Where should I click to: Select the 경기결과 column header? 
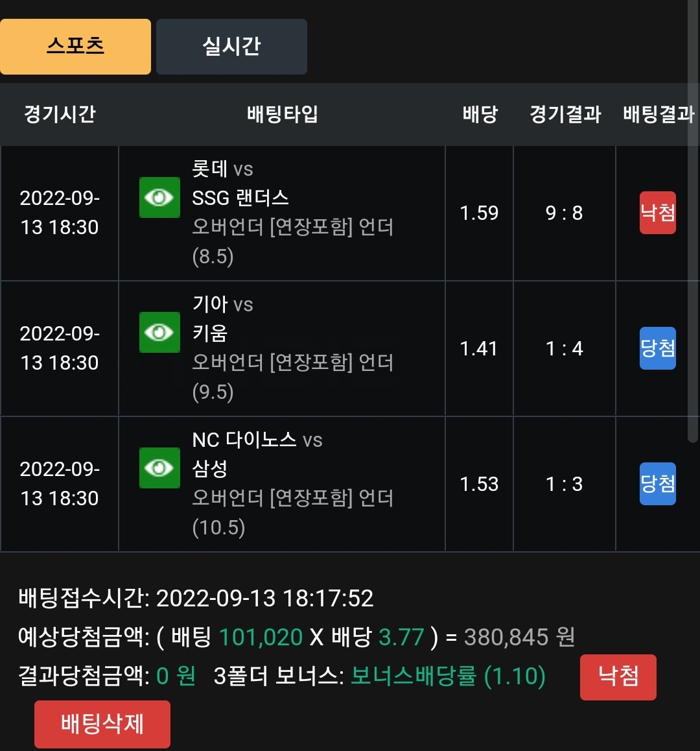tap(565, 114)
